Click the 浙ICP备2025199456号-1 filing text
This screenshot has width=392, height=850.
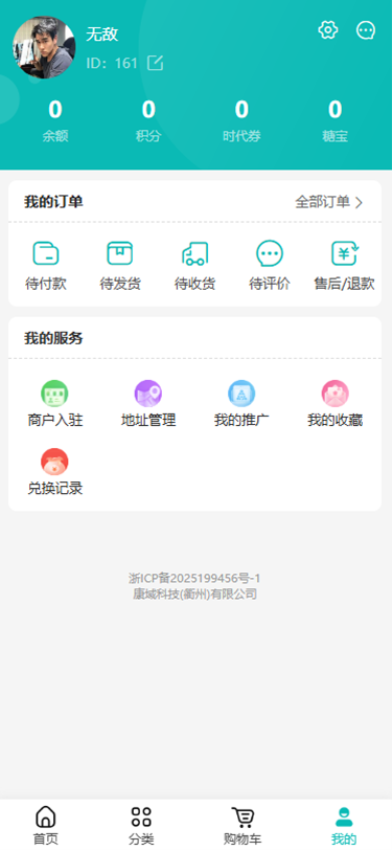tap(195, 578)
